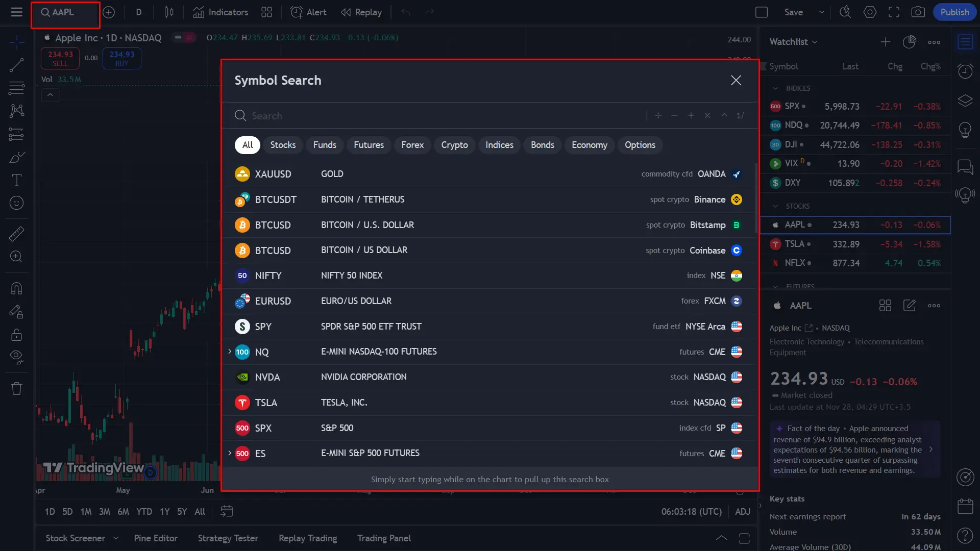980x551 pixels.
Task: Click Publish button top right
Action: [954, 12]
